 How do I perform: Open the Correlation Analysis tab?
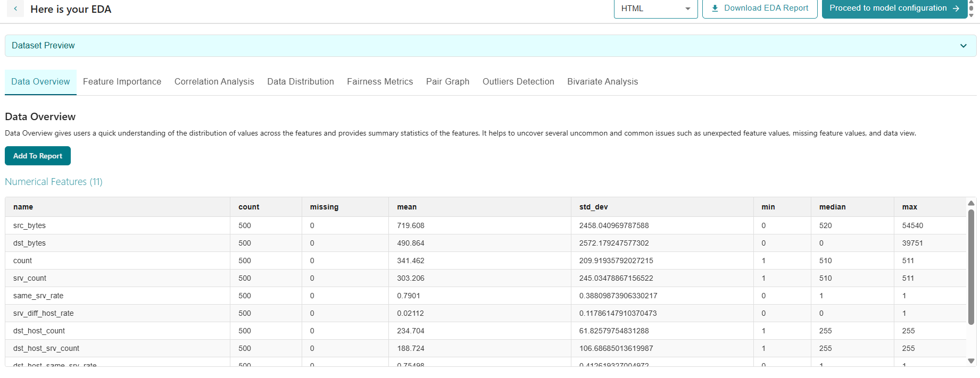(x=214, y=82)
